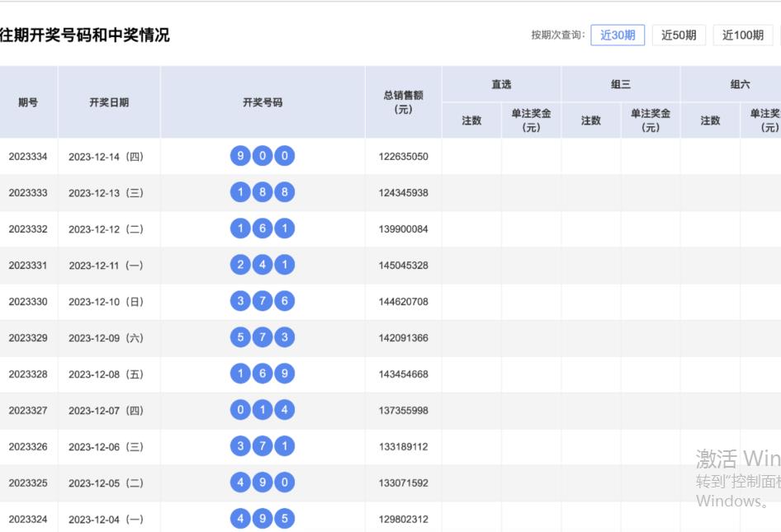This screenshot has height=532, width=781.
Task: Click the sales amount 142091366
Action: [404, 338]
